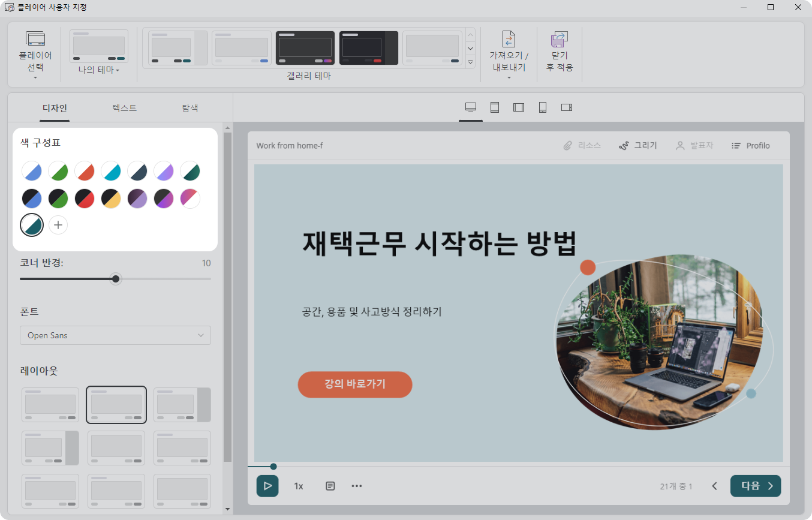The width and height of the screenshot is (812, 520).
Task: Add a new color scheme with plus icon
Action: [58, 225]
